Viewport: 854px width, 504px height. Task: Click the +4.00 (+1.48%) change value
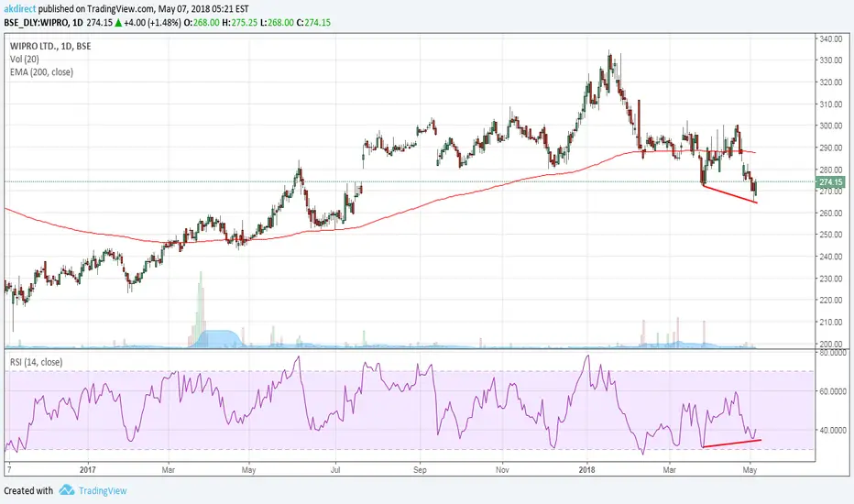[152, 22]
